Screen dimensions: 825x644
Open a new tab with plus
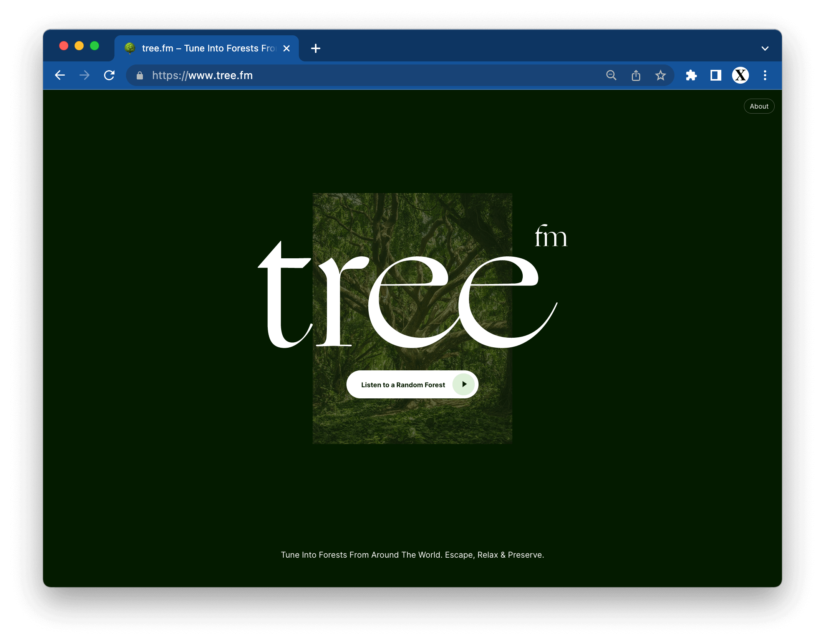click(x=316, y=48)
